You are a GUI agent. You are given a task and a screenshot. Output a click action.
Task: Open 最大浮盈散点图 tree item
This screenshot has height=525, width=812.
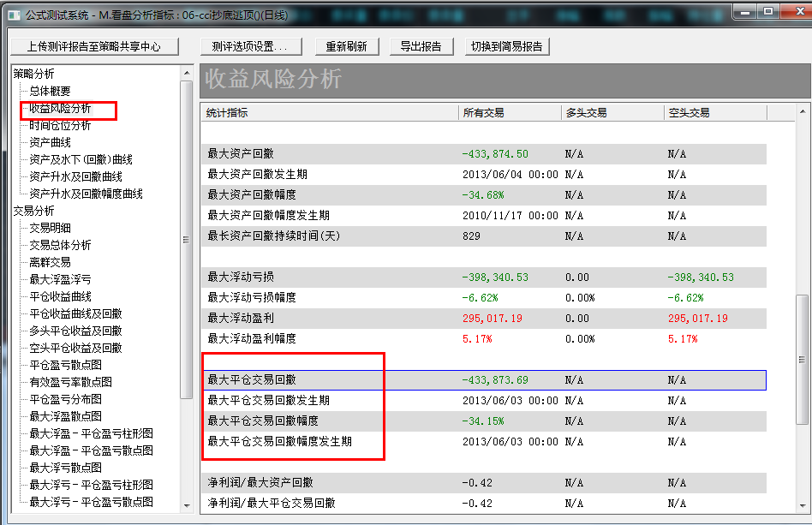(65, 416)
